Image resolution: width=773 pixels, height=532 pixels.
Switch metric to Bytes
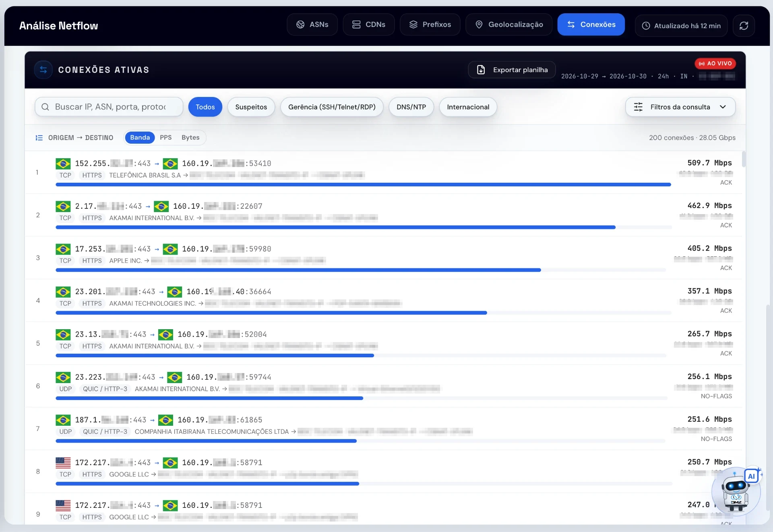(190, 138)
